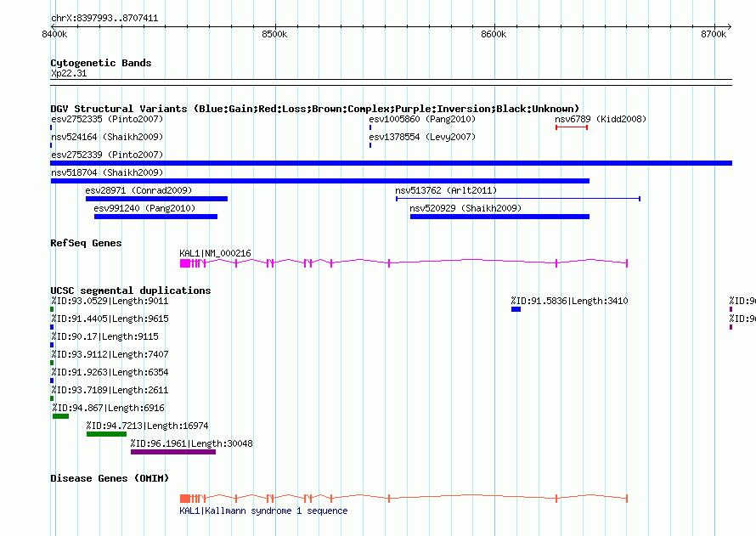Click the 8700k ruler tick label
The width and height of the screenshot is (756, 536).
[714, 34]
